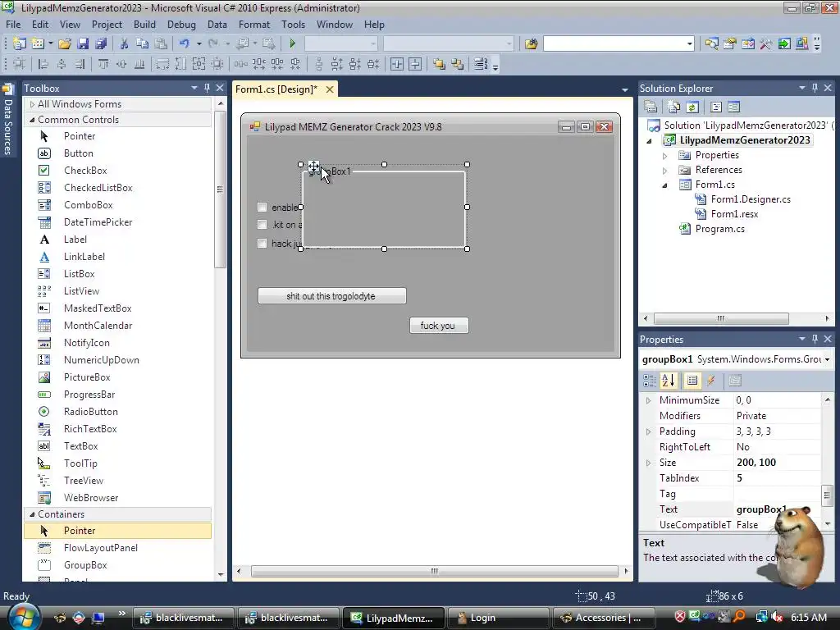The image size is (840, 630).
Task: Check the 'enable' checkbox on the form
Action: [x=262, y=208]
